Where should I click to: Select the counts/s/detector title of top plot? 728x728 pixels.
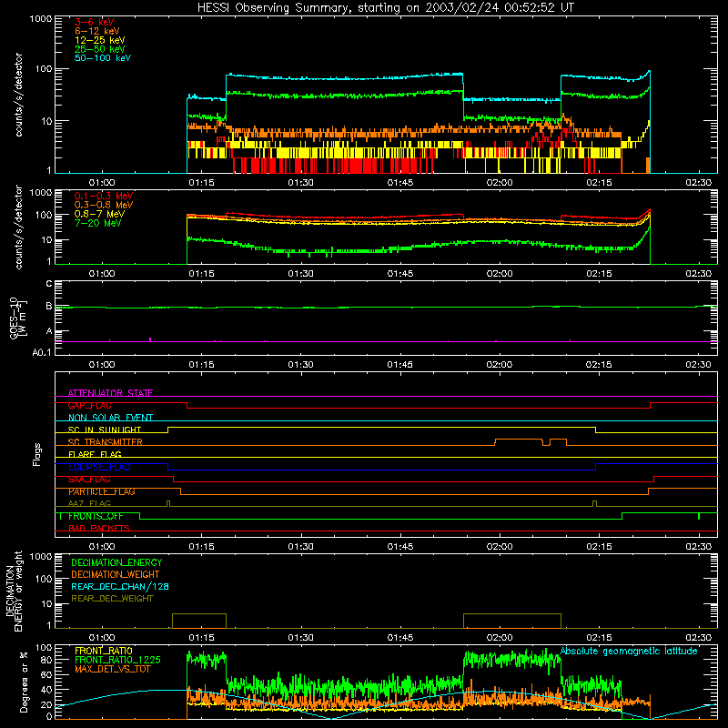[x=18, y=95]
